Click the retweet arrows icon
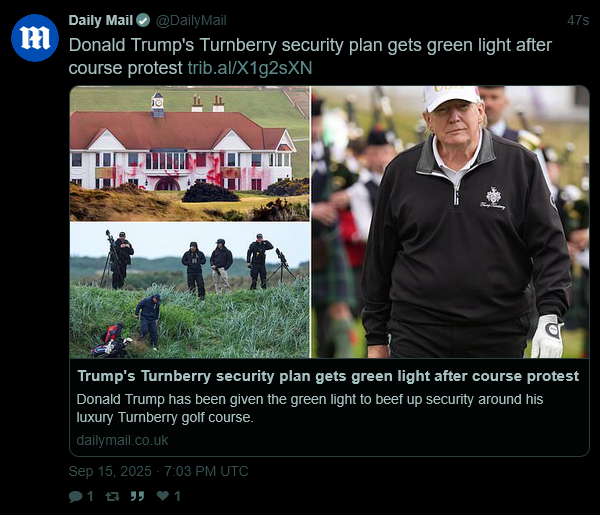The height and width of the screenshot is (515, 600). pos(112,497)
